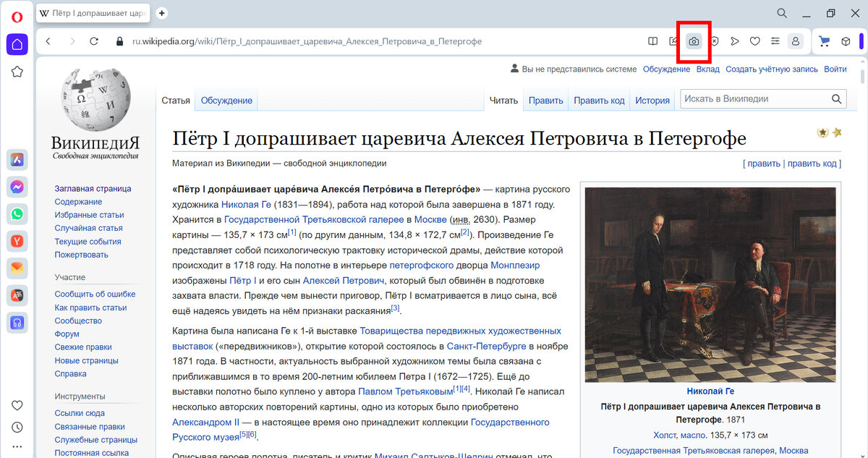Open Текущие события link

88,242
